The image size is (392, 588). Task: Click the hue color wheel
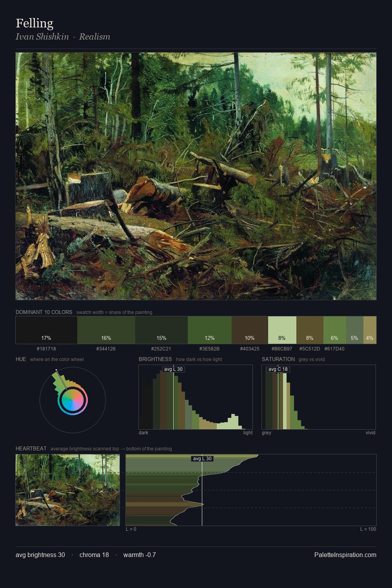(73, 400)
